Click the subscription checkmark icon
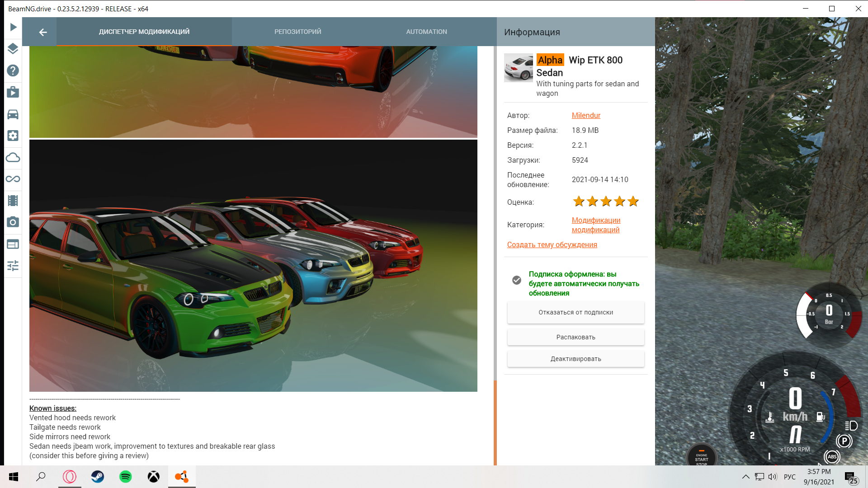This screenshot has width=868, height=488. click(x=517, y=280)
